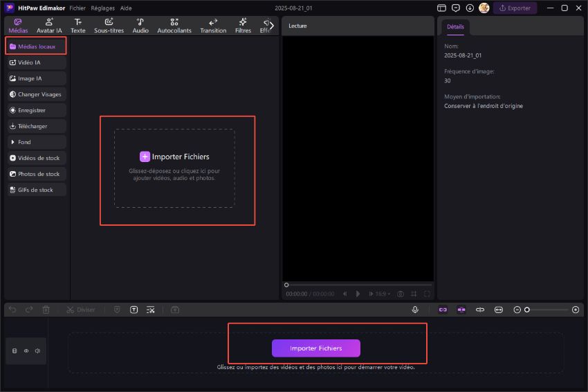Open the Fichier menu

tap(77, 8)
